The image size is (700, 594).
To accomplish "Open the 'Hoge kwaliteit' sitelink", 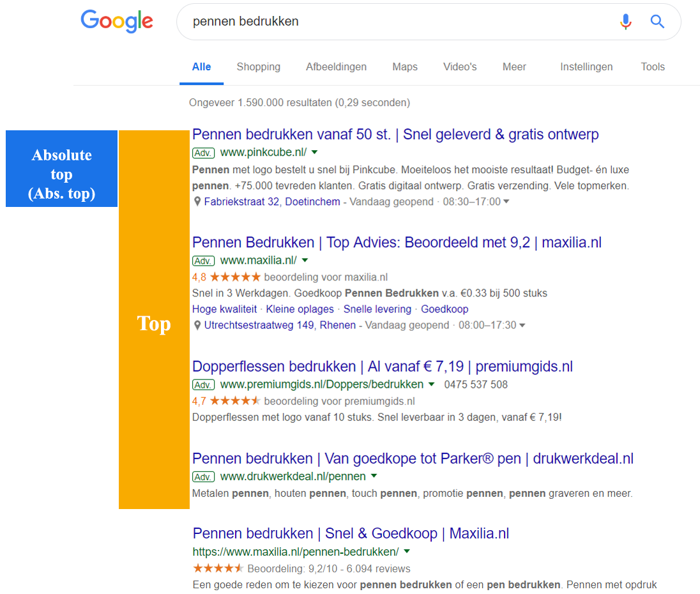I will [224, 309].
